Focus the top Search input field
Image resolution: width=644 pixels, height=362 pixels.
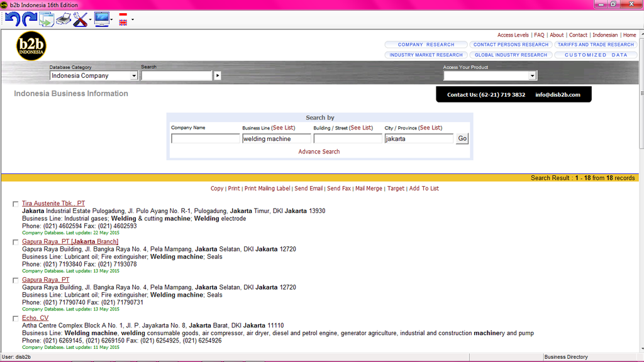177,75
